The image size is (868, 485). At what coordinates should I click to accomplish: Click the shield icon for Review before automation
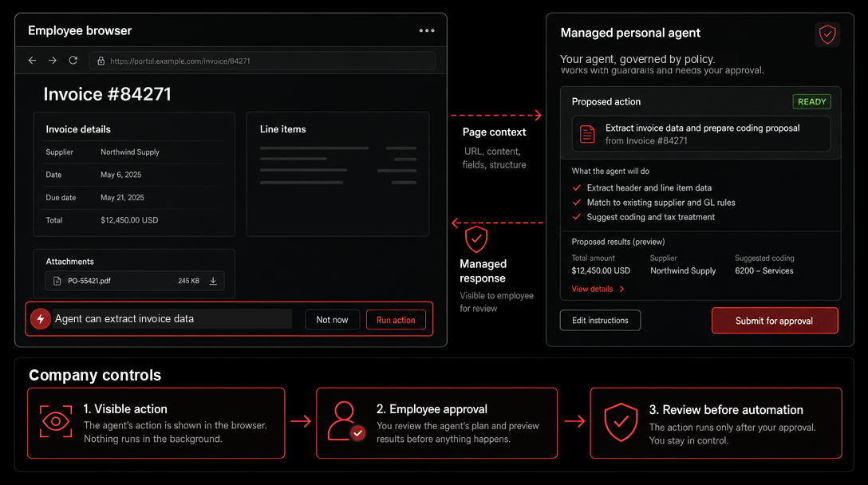point(621,422)
